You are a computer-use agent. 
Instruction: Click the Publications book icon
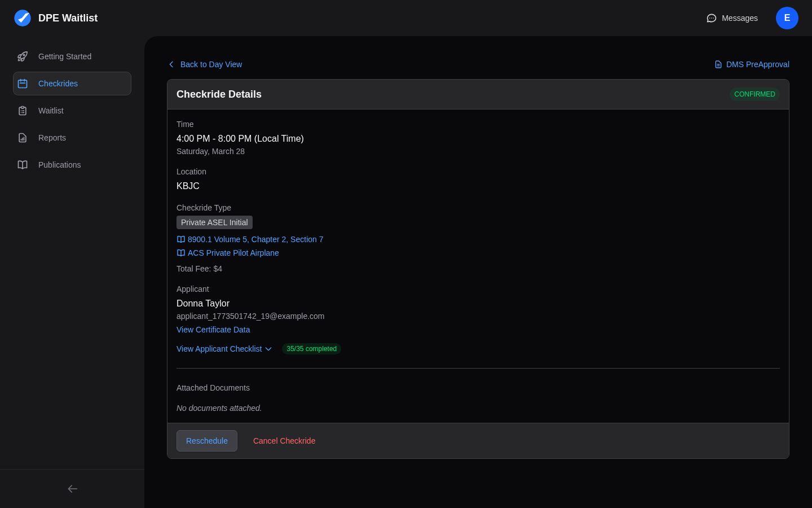23,165
